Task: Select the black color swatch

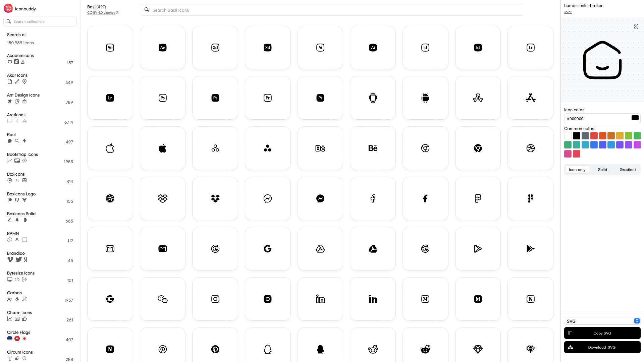Action: coord(576,136)
